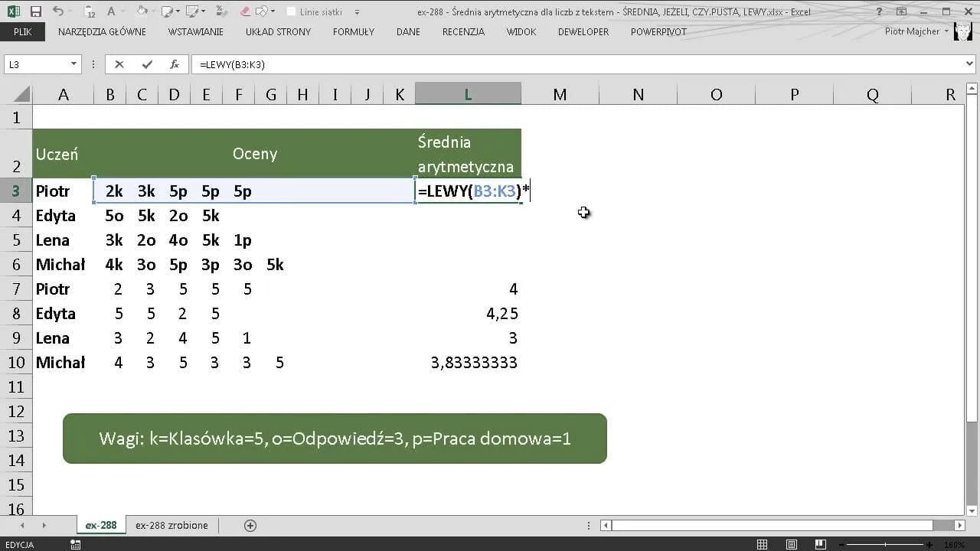
Task: Open the PLIK menu
Action: pos(23,32)
